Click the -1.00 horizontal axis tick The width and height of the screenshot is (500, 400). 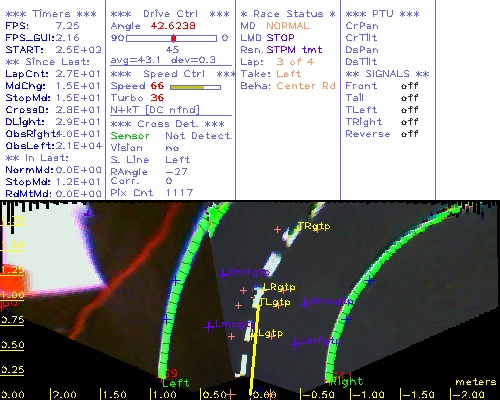[x=368, y=395]
